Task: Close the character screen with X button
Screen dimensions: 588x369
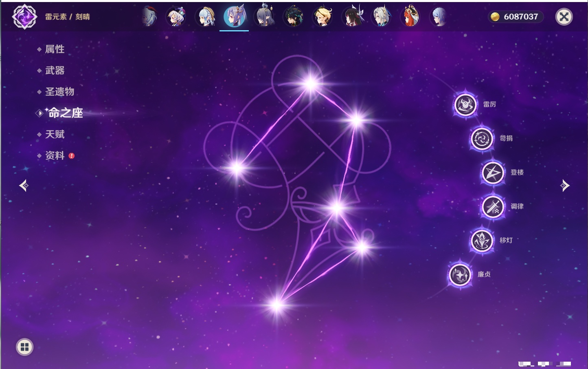Action: 564,17
